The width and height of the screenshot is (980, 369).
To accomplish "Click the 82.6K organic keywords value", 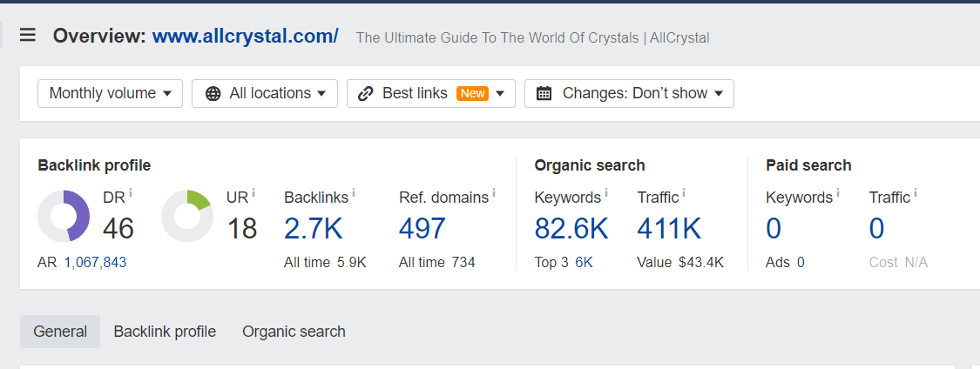I will (x=571, y=229).
